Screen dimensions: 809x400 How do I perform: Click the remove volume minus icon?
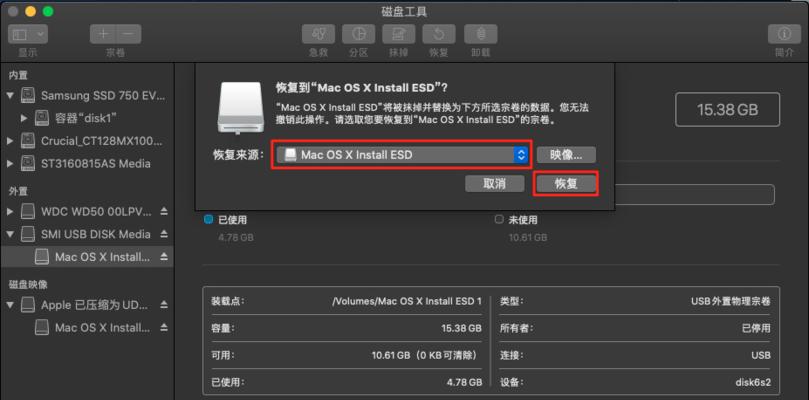[129, 34]
